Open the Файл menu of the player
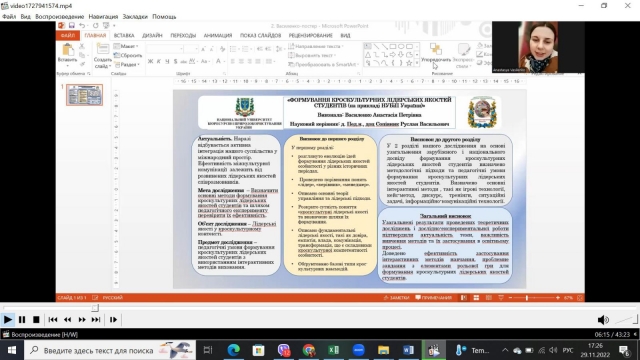Image resolution: width=640 pixels, height=360 pixels. point(9,17)
